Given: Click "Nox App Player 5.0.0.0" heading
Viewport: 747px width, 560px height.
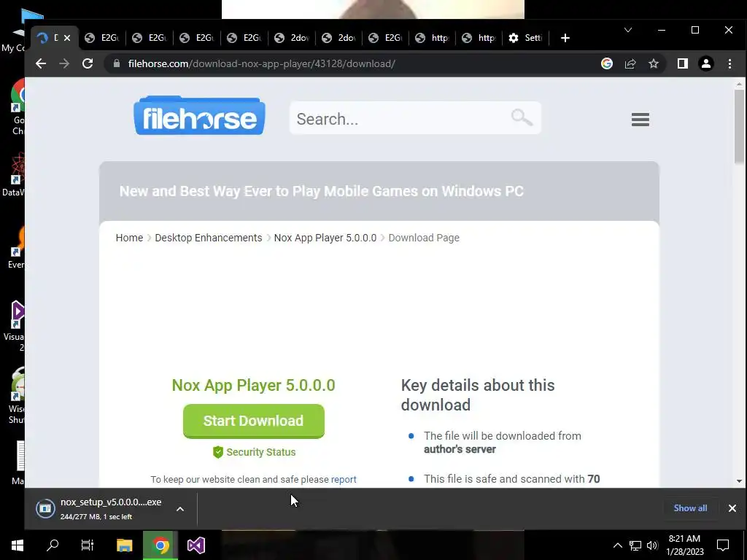Looking at the screenshot, I should point(253,385).
